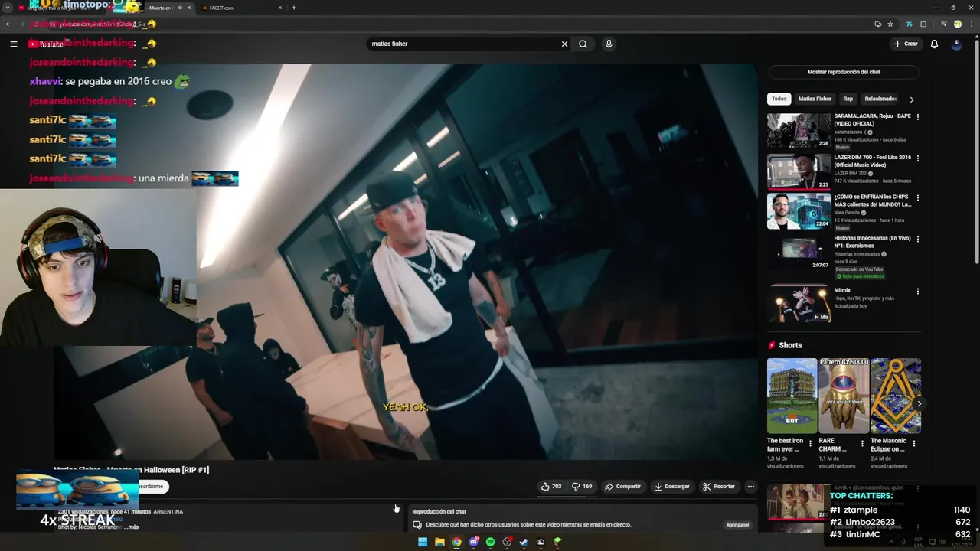This screenshot has width=980, height=551.
Task: Open Chrome from the taskbar
Action: click(456, 542)
